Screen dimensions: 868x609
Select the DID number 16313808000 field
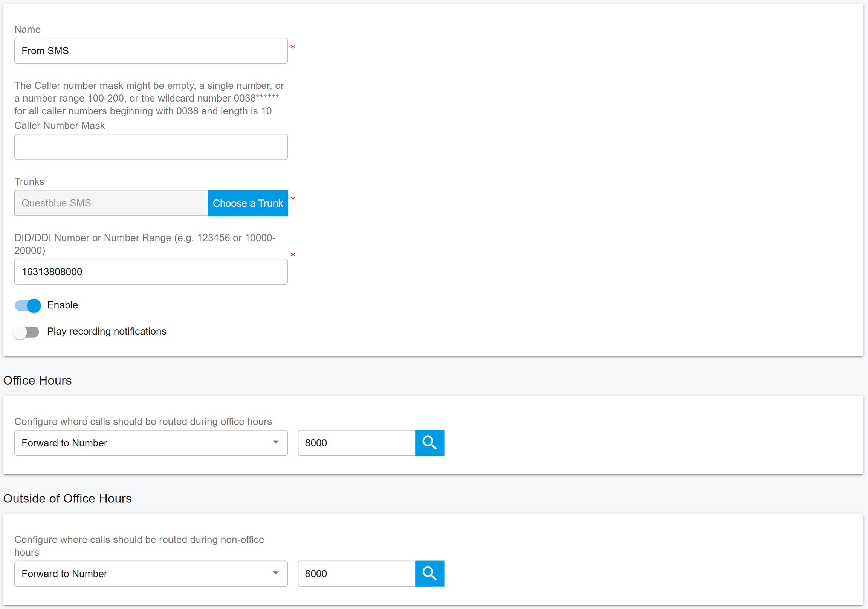150,272
